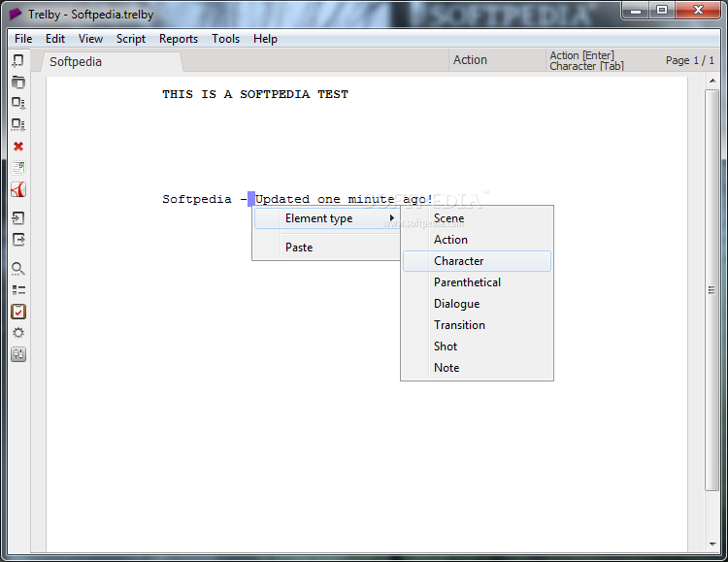Click the red PDF print icon

[18, 189]
